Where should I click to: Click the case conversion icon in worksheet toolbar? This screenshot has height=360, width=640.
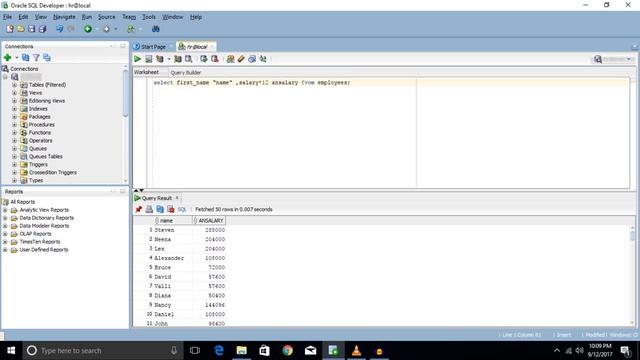click(x=263, y=59)
